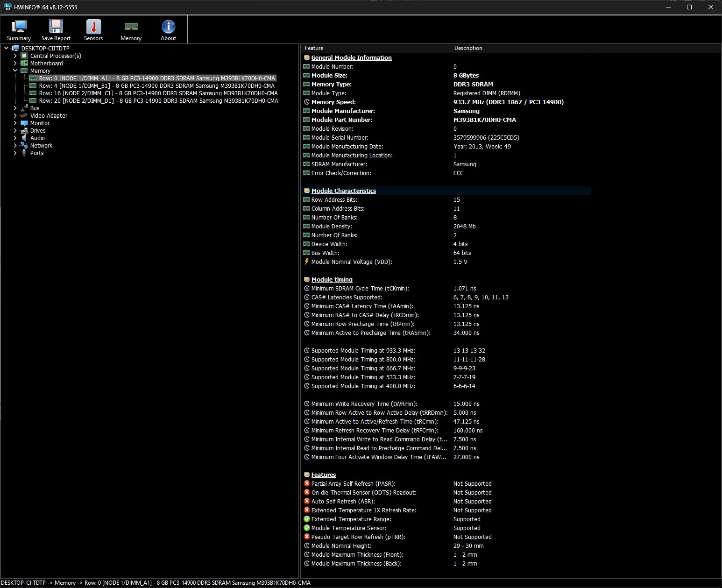Click the Network node icon
Viewport: 722px width, 588px height.
[x=24, y=145]
